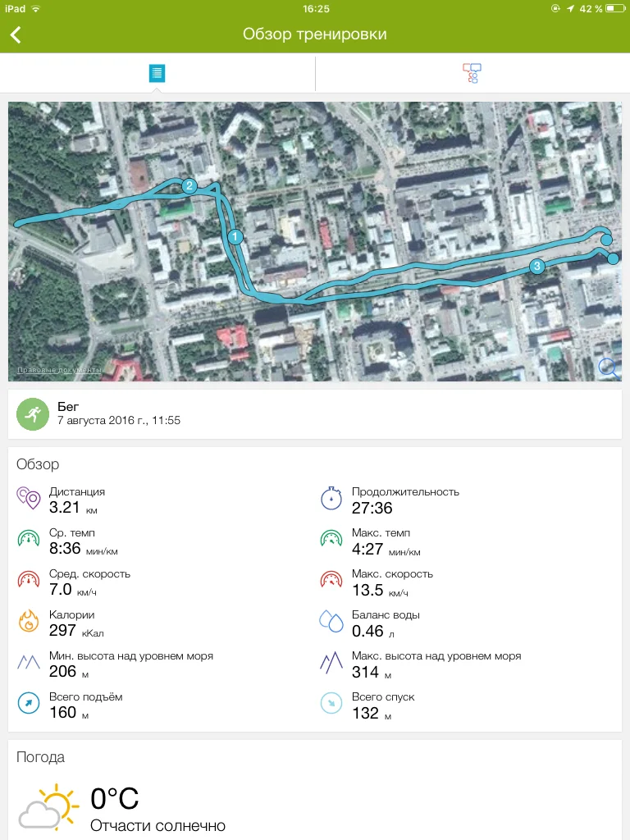Tap the Макс. темп green gauge icon
The width and height of the screenshot is (630, 840).
point(331,539)
